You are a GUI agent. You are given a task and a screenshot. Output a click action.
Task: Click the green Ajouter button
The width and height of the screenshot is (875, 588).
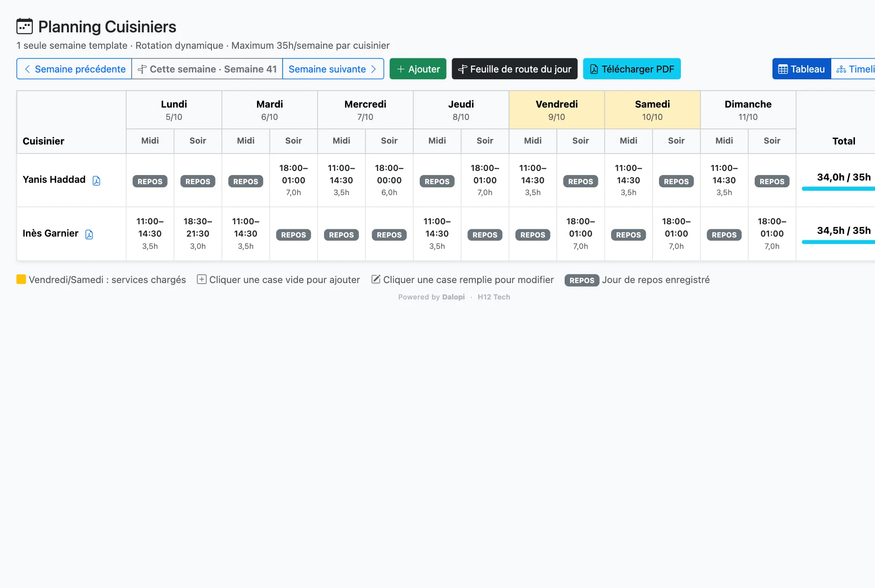(x=418, y=69)
